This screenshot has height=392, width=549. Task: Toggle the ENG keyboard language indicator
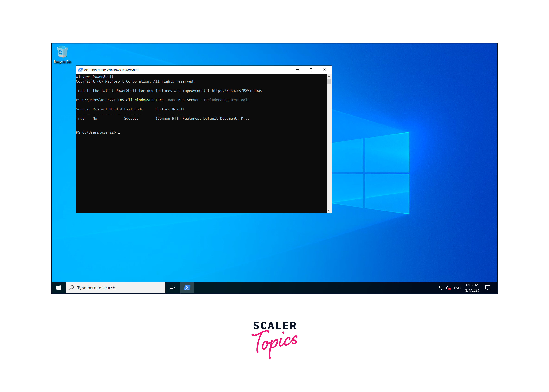click(x=457, y=288)
